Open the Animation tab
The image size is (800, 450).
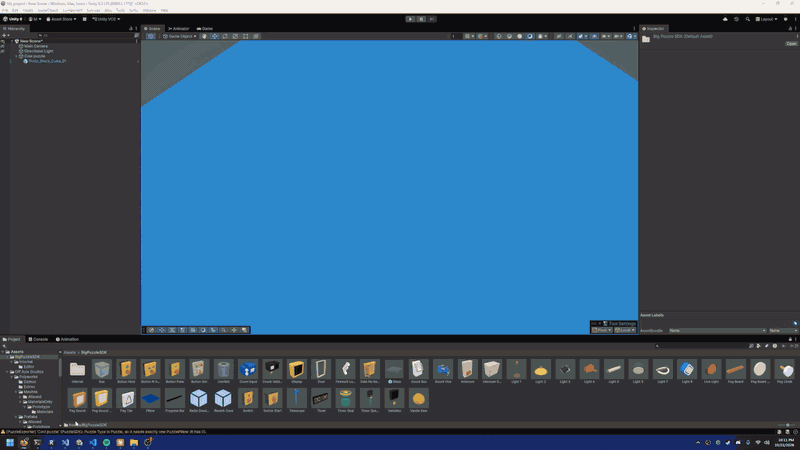click(x=67, y=339)
